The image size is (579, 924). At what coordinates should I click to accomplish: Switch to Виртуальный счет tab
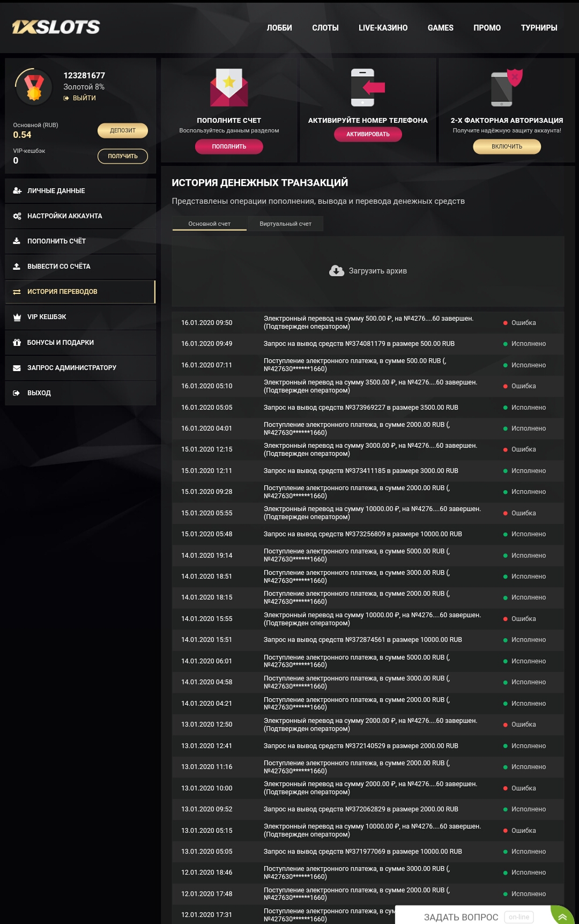click(x=285, y=224)
